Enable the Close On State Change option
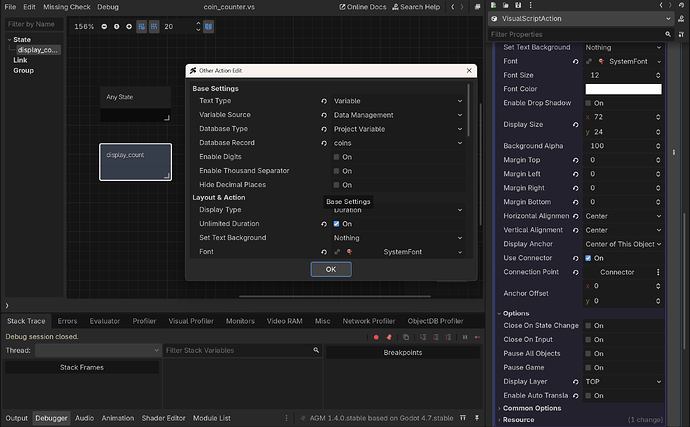690x427 pixels. pos(588,326)
